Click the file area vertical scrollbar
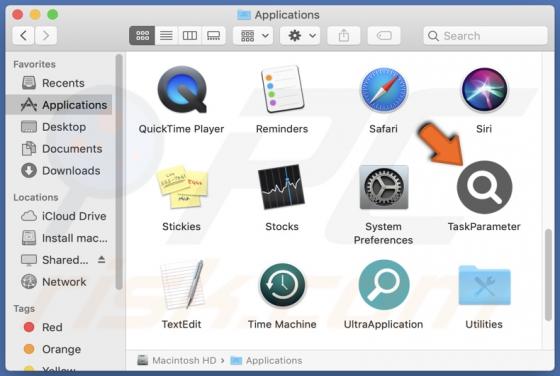The image size is (560, 376). (x=549, y=275)
